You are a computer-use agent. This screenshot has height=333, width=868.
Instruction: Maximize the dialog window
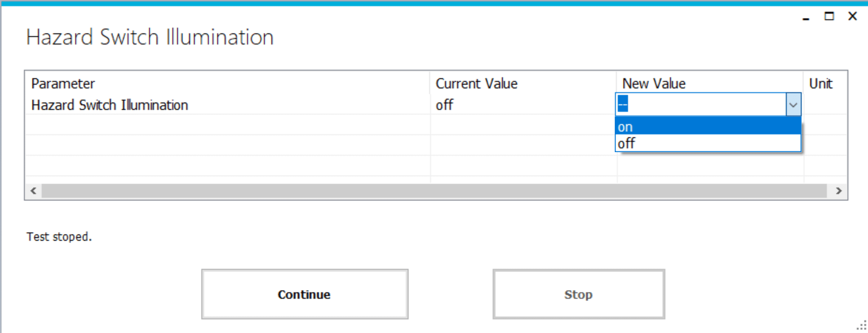point(829,16)
